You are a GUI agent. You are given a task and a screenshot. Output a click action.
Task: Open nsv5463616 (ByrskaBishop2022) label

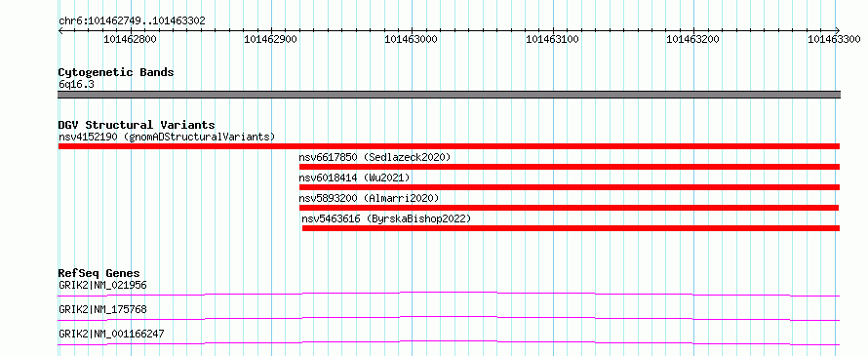386,218
